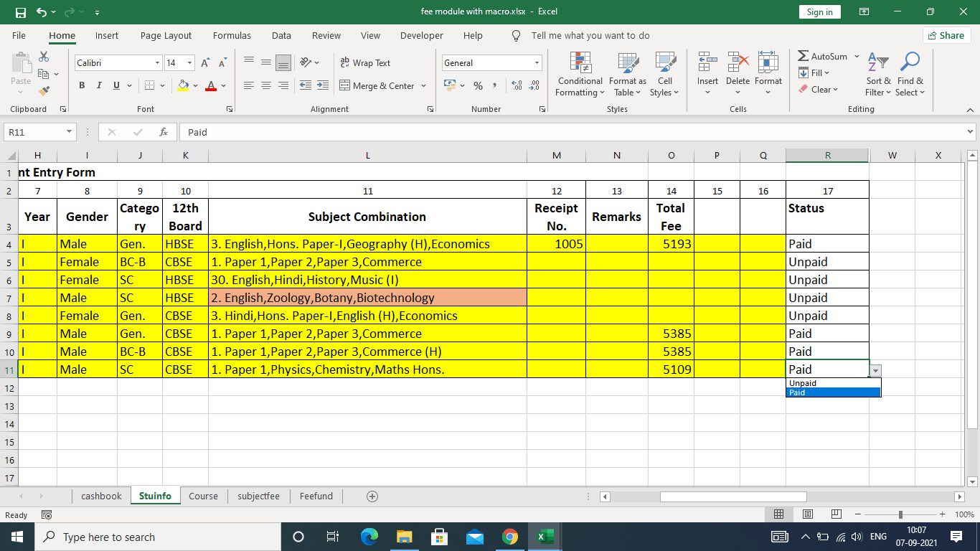Open General number format dropdown
Image resolution: width=980 pixels, height=551 pixels.
point(537,63)
